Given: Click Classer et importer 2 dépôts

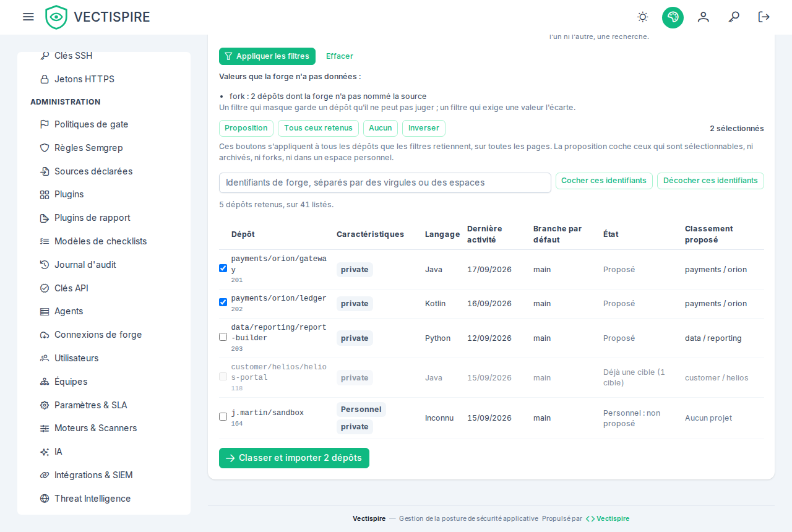Looking at the screenshot, I should pyautogui.click(x=294, y=458).
